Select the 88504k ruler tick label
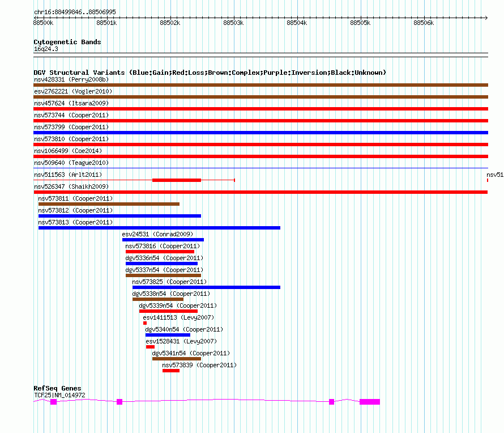This screenshot has height=433, width=504. 297,23
